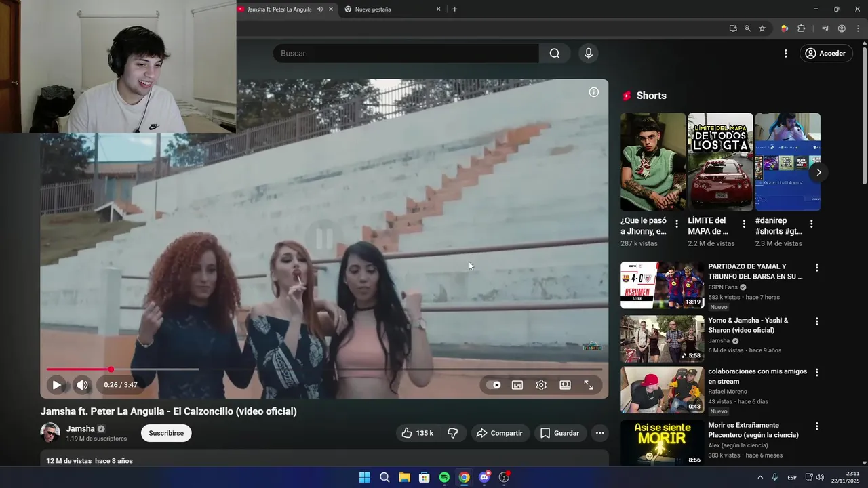Mute tab via speaker icon on Jamsha tab
Image resolution: width=868 pixels, height=488 pixels.
(x=320, y=9)
